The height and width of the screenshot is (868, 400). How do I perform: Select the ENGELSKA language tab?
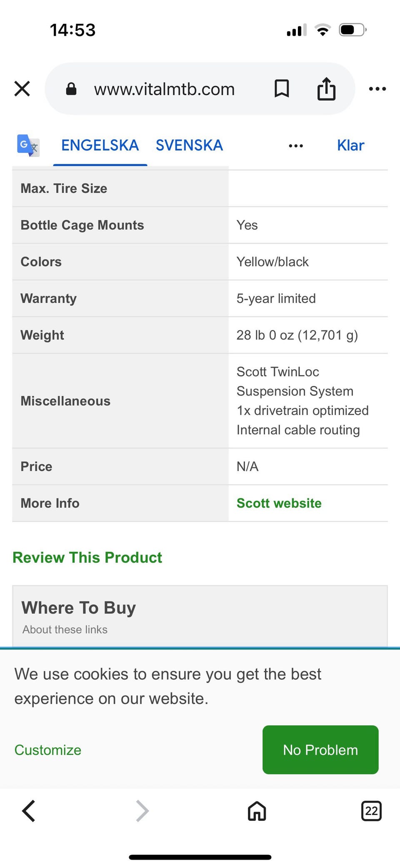[x=100, y=146]
